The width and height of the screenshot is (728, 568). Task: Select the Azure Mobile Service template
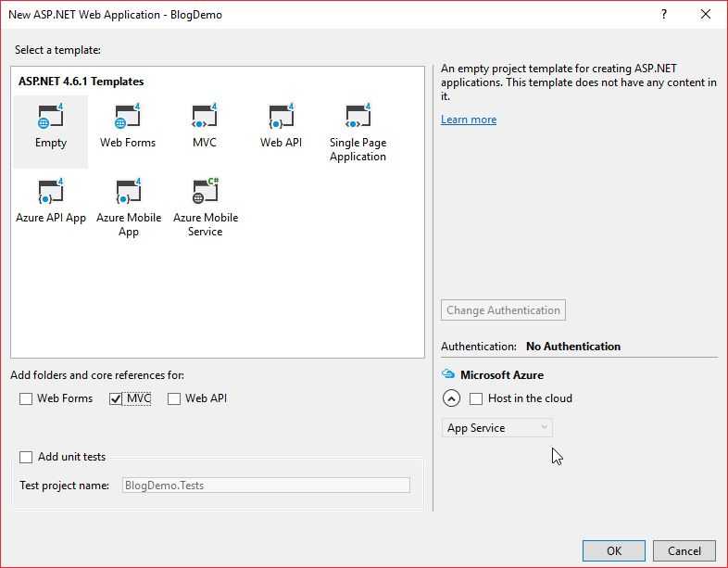[x=205, y=192]
